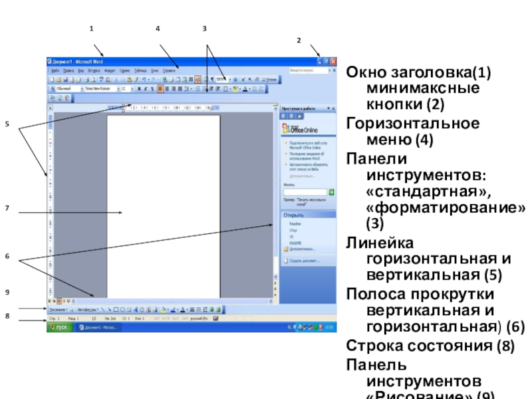Toggle the paragraph marks (¶) icon
Screen dimensions: 532x399
point(212,80)
